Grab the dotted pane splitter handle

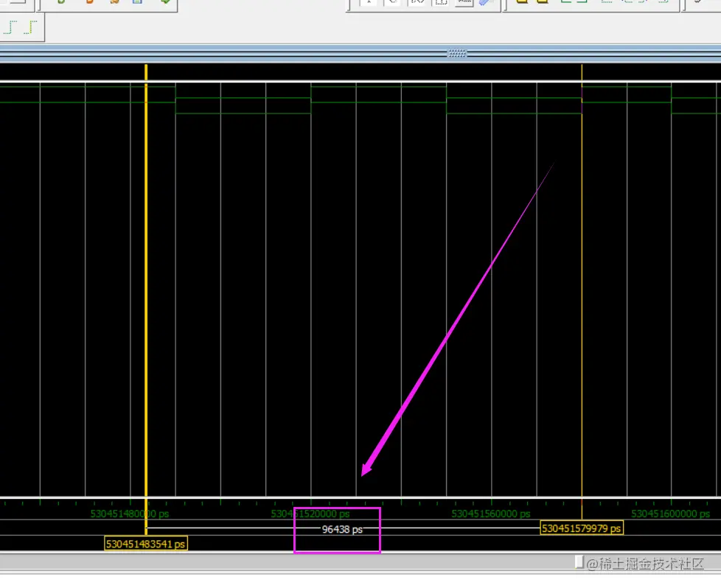click(457, 53)
